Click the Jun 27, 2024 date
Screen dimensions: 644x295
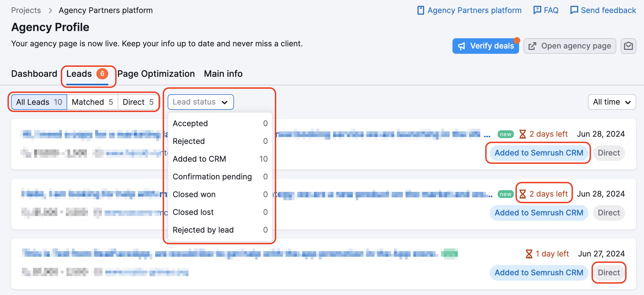click(601, 254)
